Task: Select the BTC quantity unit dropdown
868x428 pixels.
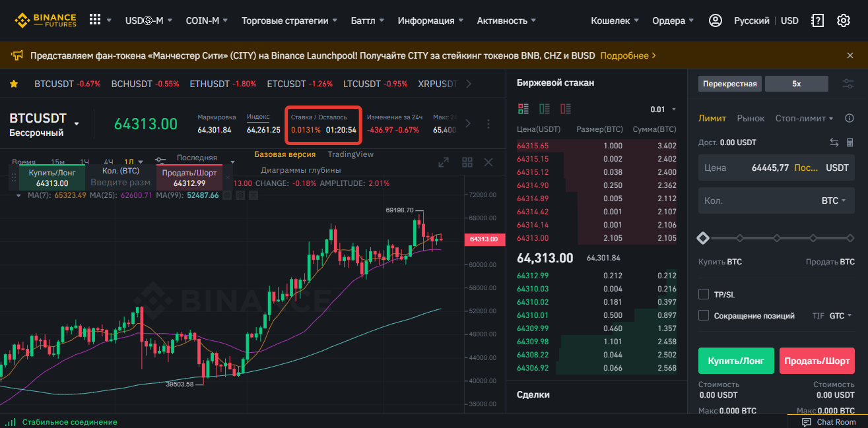Action: [834, 200]
